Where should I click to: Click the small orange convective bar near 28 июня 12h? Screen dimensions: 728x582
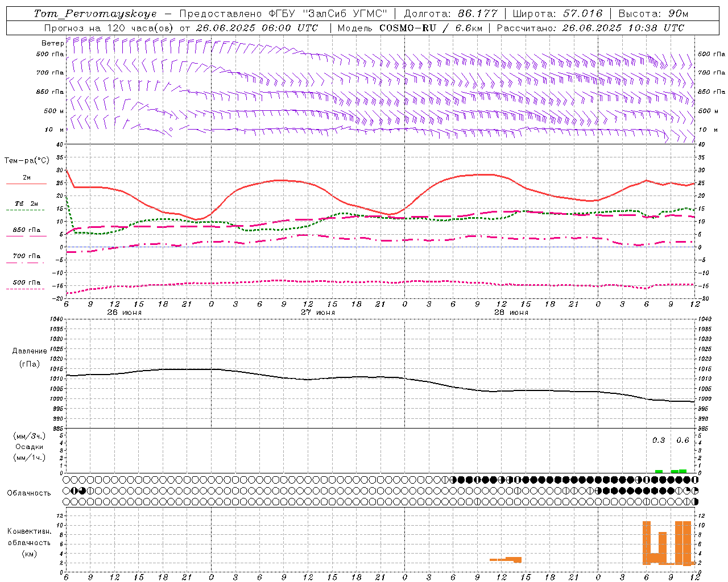pyautogui.click(x=506, y=560)
